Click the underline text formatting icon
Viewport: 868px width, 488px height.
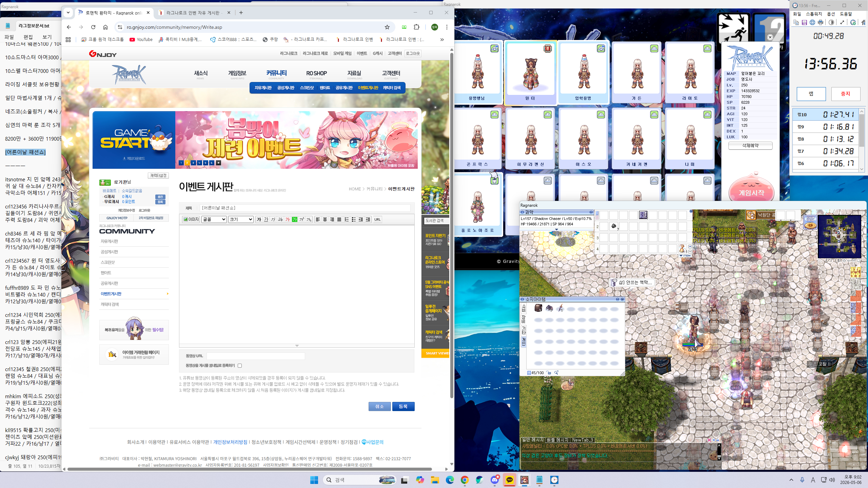coord(266,220)
